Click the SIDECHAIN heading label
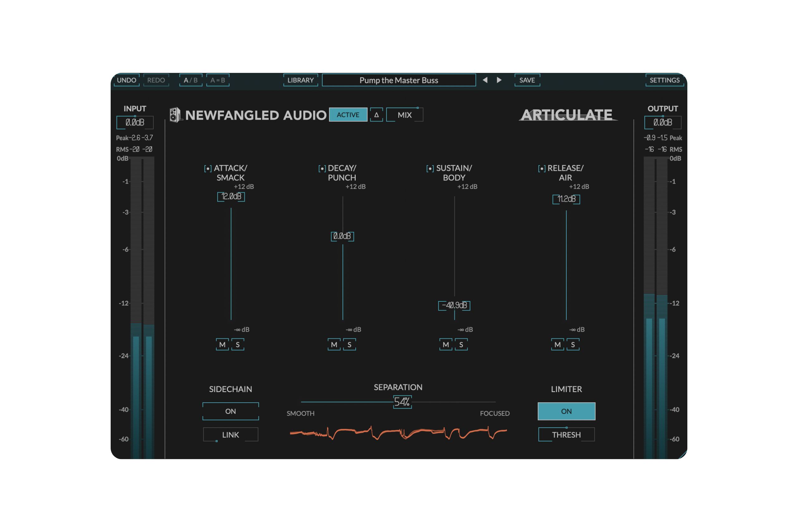The width and height of the screenshot is (798, 532). (x=231, y=389)
